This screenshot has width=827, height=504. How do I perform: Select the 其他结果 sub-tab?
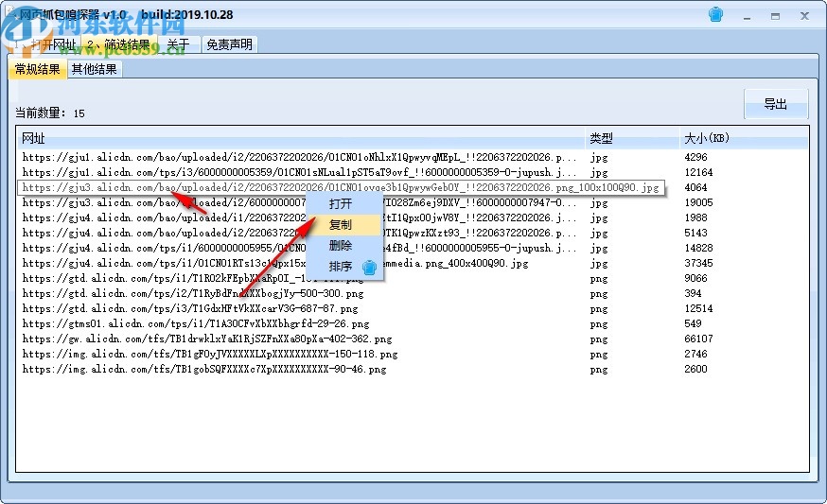(95, 69)
